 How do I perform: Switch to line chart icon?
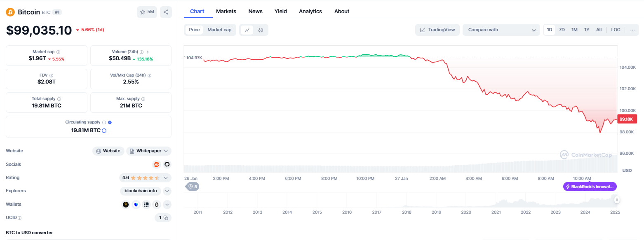coord(247,30)
